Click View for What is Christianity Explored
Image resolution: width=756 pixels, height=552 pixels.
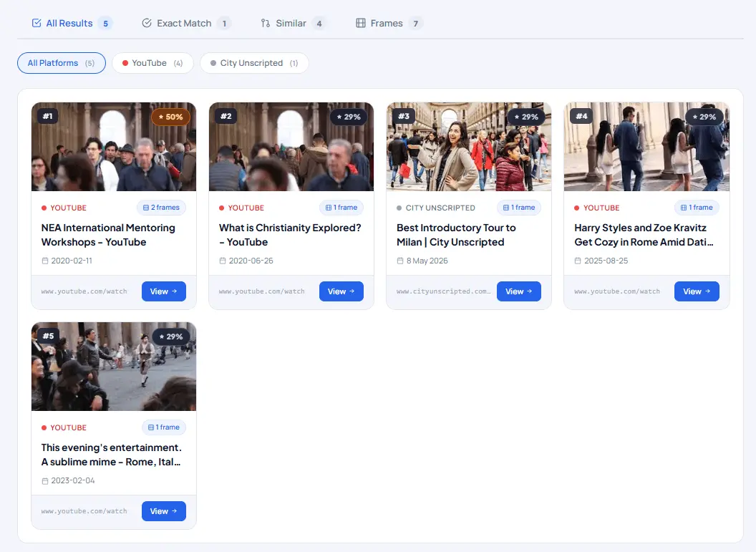click(x=341, y=291)
